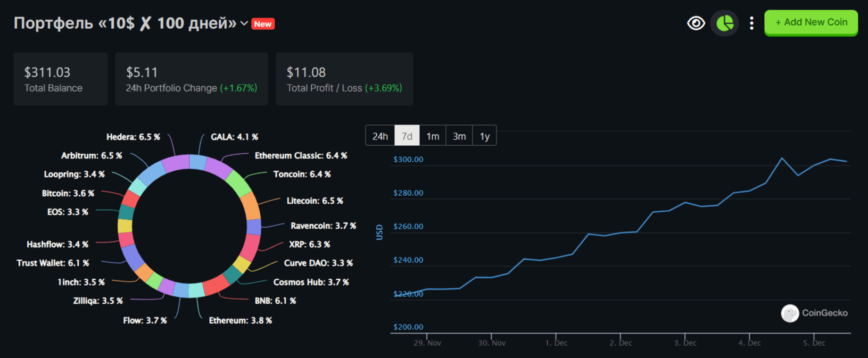Click the 1inch: 3.5 % label

[81, 282]
